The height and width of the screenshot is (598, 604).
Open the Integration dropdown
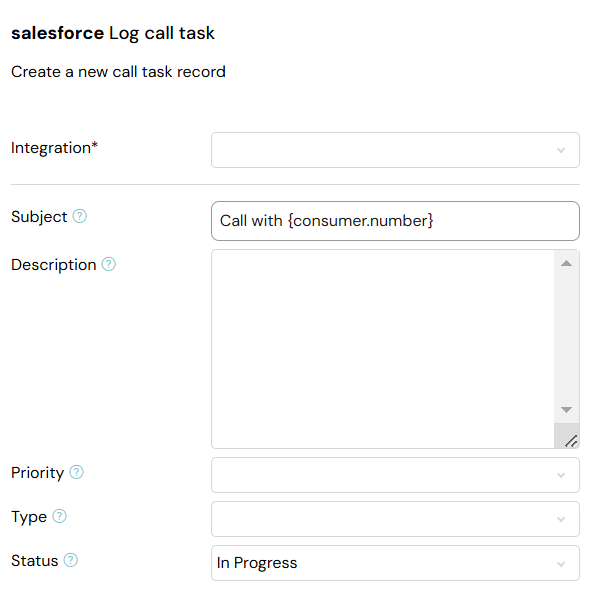[x=395, y=150]
